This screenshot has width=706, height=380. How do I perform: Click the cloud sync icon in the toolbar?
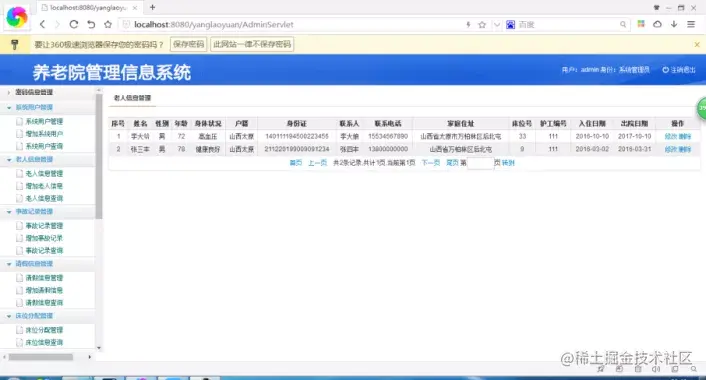657,24
